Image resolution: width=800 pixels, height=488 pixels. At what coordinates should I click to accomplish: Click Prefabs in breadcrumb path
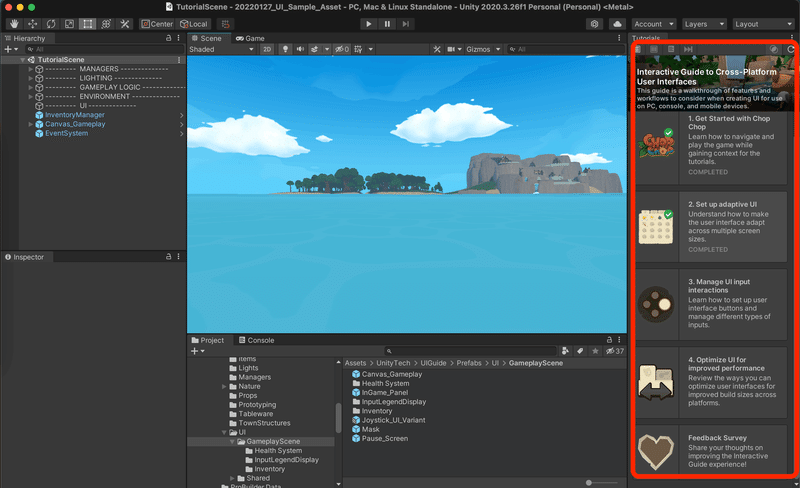pyautogui.click(x=469, y=363)
